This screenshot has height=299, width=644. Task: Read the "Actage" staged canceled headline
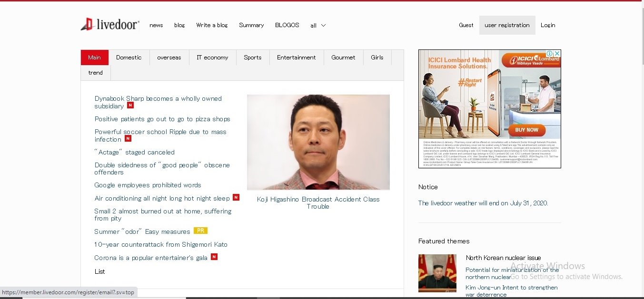(x=135, y=152)
